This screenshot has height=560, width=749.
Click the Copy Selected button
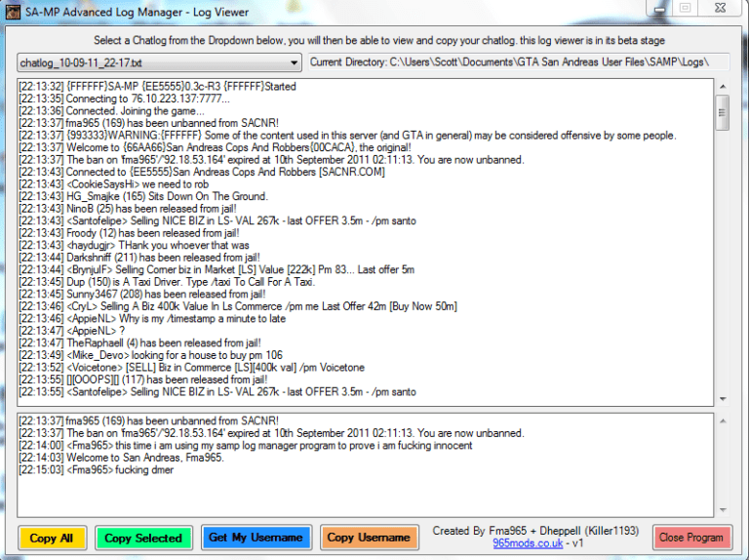[143, 538]
